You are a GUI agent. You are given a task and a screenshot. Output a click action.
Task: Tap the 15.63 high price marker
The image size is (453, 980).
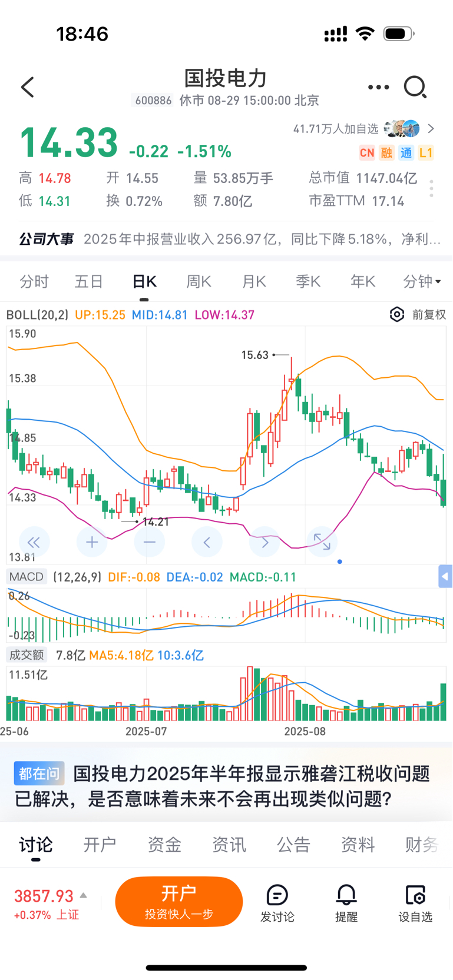(x=255, y=355)
